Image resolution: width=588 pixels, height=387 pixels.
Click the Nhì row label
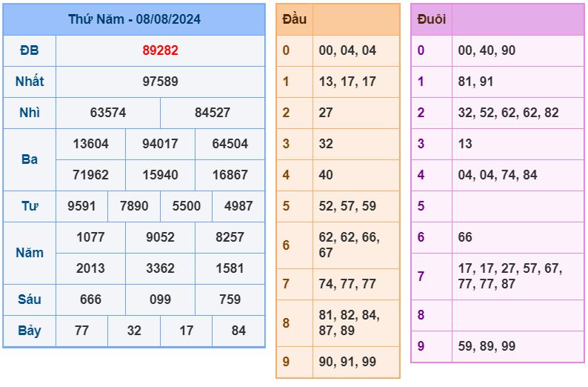tap(29, 113)
